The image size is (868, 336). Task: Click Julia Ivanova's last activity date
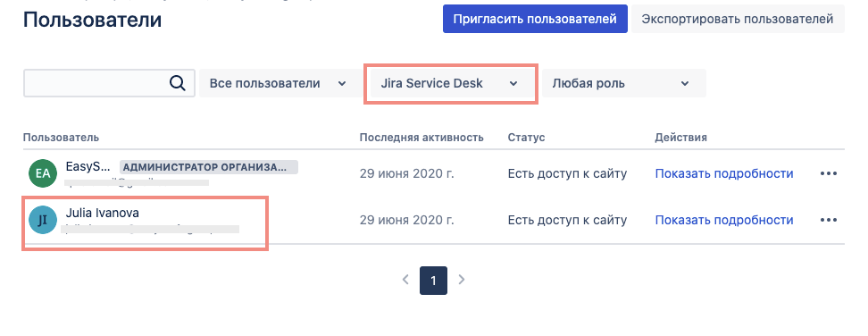(x=407, y=220)
